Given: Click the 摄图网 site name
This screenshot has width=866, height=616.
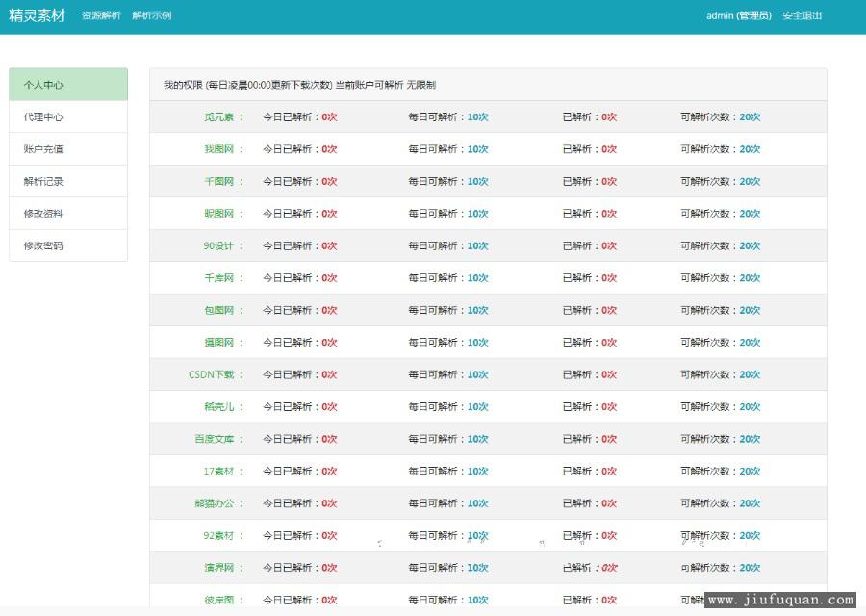Looking at the screenshot, I should point(219,342).
